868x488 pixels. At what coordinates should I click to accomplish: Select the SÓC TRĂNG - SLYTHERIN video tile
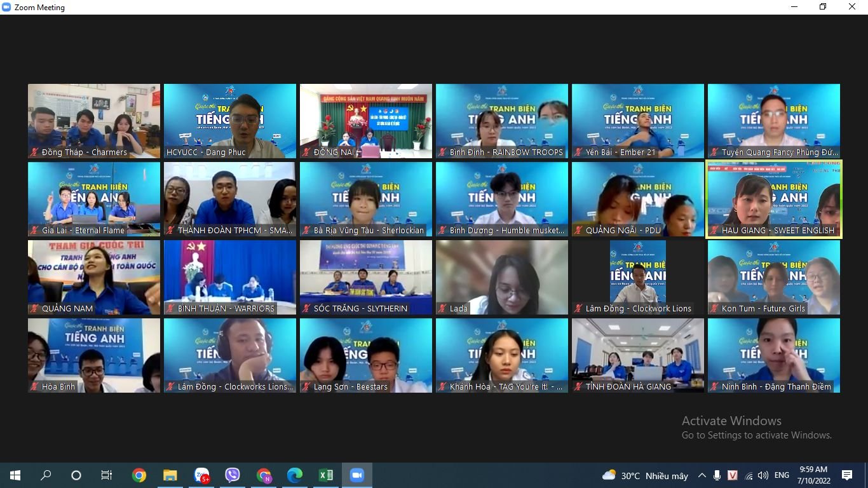(366, 277)
